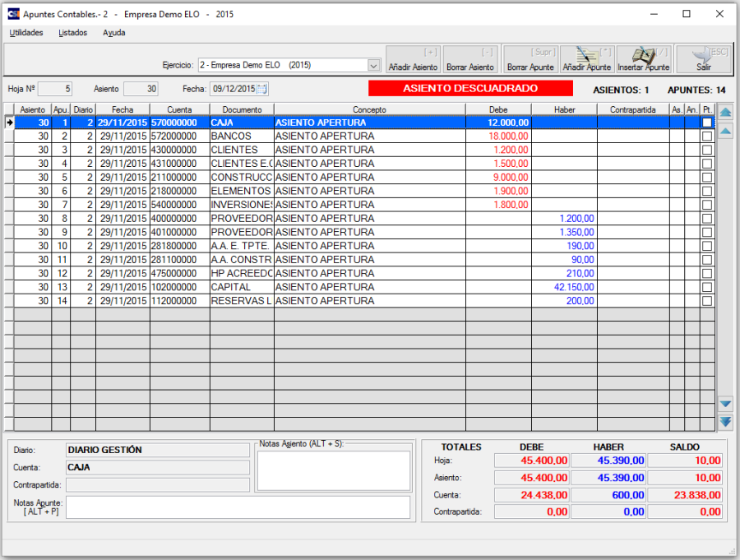
Task: Click the Cuenta Saldo 23.838,00 value
Action: pos(685,495)
